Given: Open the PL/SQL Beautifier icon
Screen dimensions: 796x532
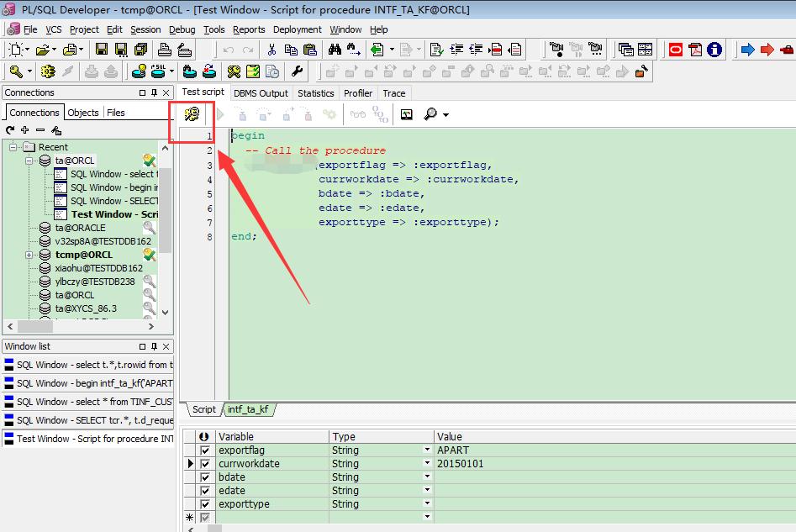Looking at the screenshot, I should tap(295, 71).
